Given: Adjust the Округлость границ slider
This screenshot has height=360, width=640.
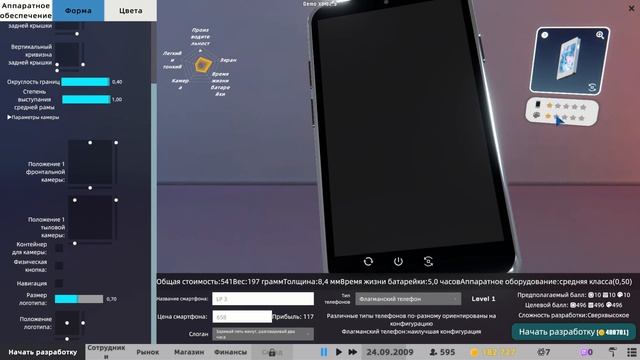Looking at the screenshot, I should (86, 82).
